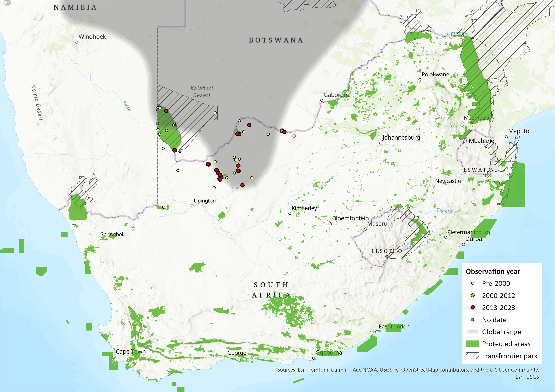555x392 pixels.
Task: Click the No date gray legend dot
Action: [x=473, y=320]
